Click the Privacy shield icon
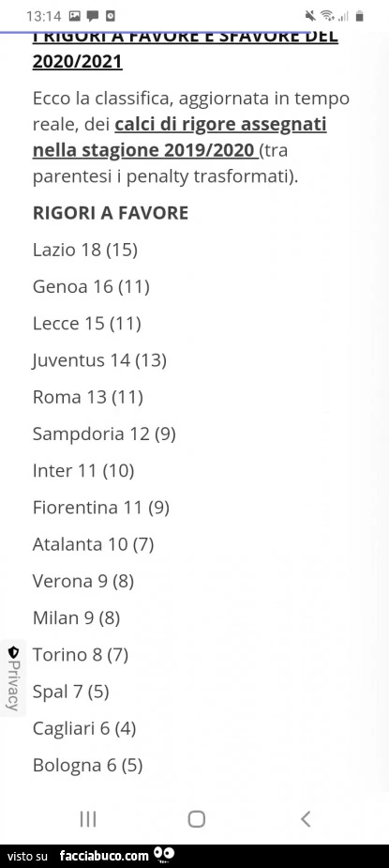The width and height of the screenshot is (389, 868). point(13,651)
